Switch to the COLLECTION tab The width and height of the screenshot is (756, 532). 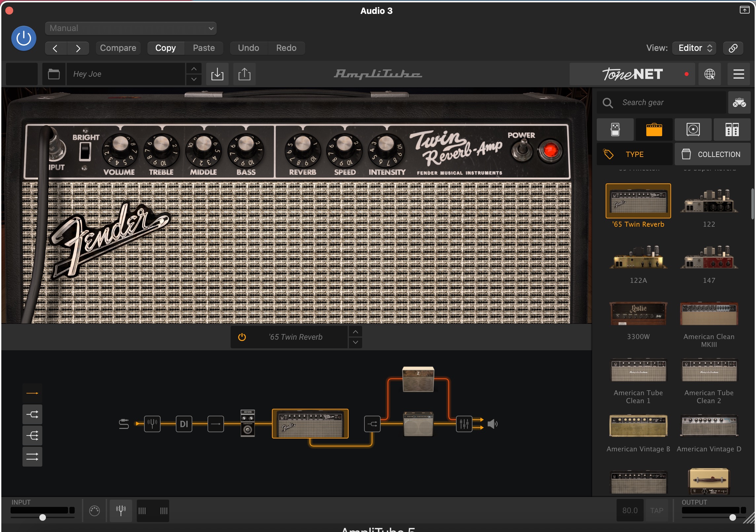click(712, 154)
